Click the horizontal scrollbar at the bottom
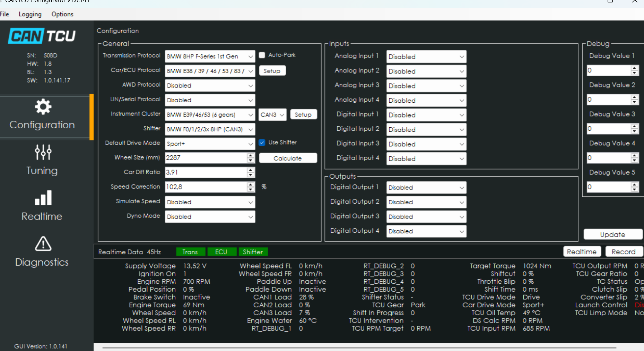 point(359,347)
